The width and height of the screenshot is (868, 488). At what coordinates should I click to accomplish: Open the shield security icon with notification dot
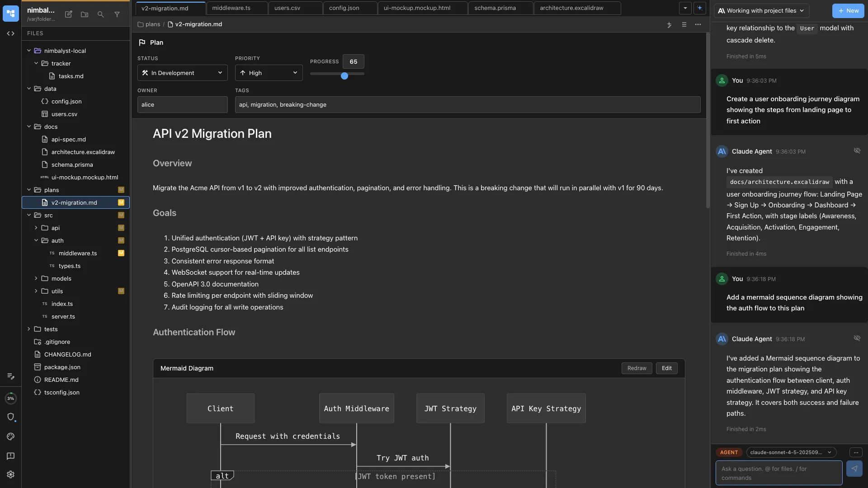click(10, 417)
